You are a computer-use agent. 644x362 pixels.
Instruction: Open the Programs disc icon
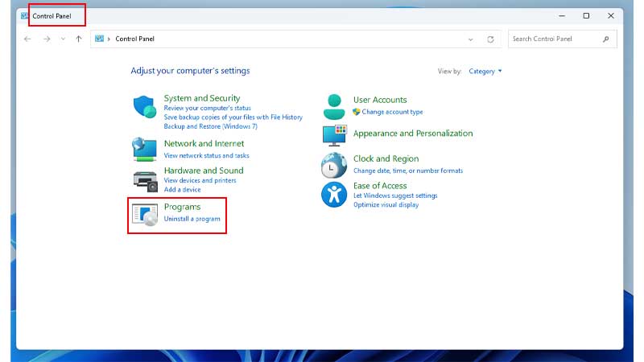click(x=145, y=215)
